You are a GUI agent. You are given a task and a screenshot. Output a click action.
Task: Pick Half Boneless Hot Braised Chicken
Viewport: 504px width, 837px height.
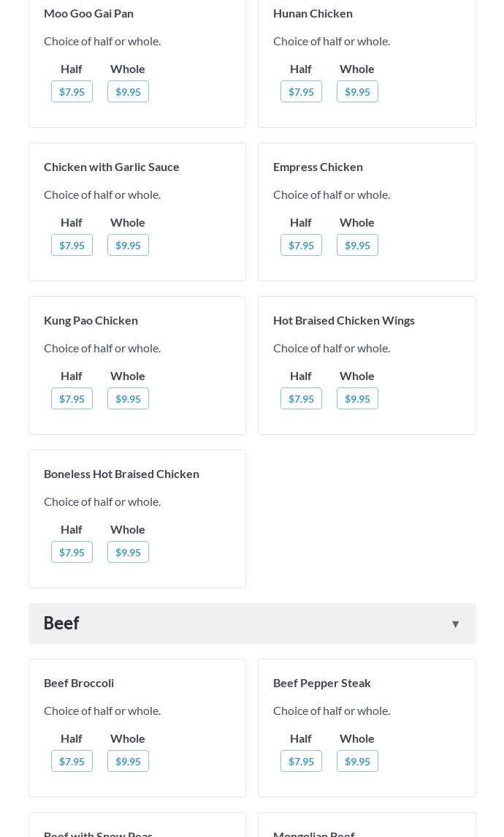tap(72, 552)
